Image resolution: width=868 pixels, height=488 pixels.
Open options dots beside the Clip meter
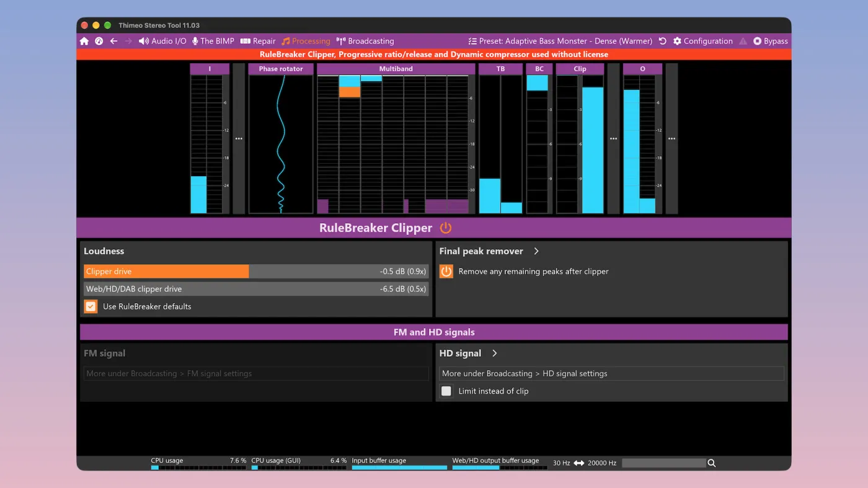[613, 138]
